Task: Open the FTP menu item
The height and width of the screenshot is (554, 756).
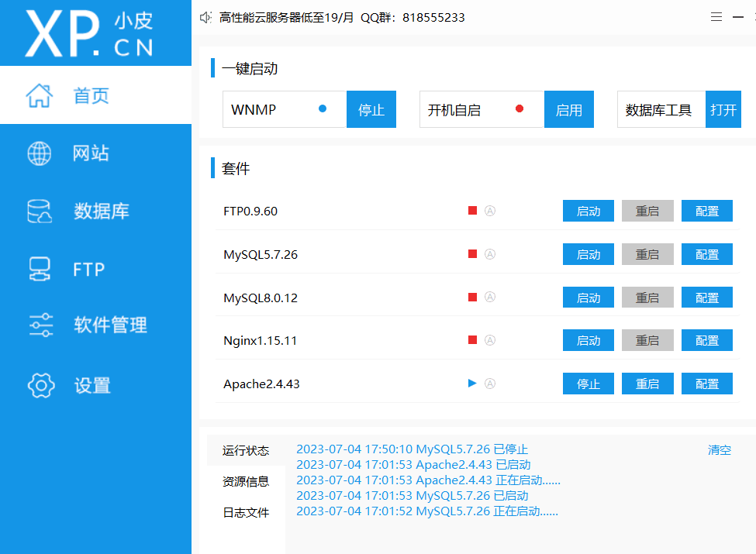Action: pyautogui.click(x=95, y=269)
